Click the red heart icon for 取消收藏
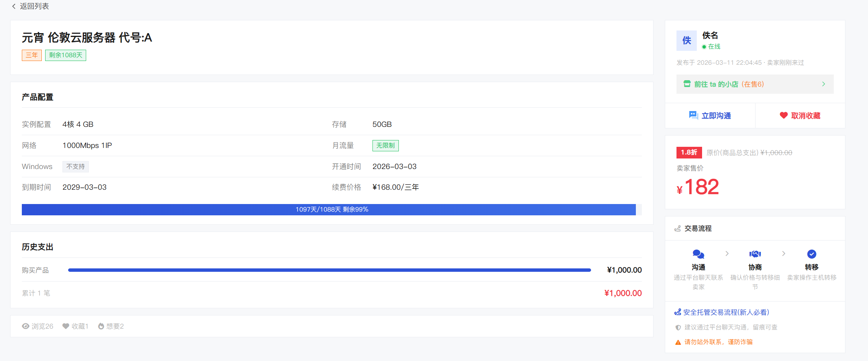The height and width of the screenshot is (361, 868). tap(784, 116)
